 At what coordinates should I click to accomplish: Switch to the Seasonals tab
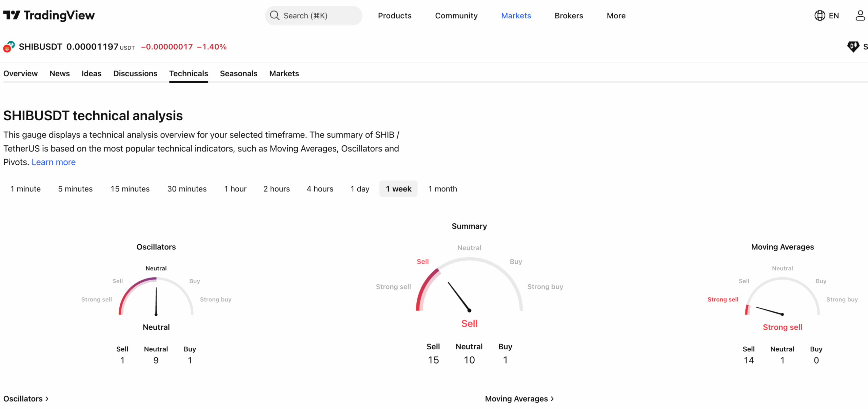pyautogui.click(x=238, y=74)
